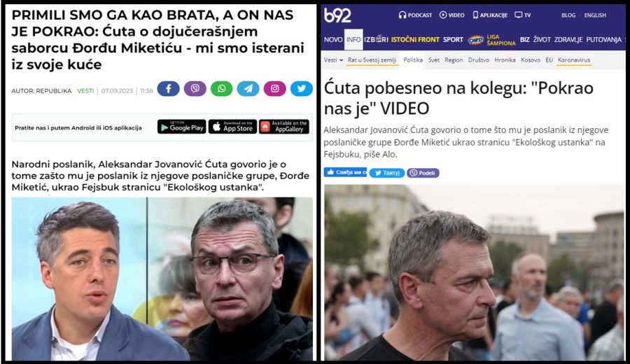Open the SPORT menu item
The width and height of the screenshot is (630, 364).
click(453, 40)
